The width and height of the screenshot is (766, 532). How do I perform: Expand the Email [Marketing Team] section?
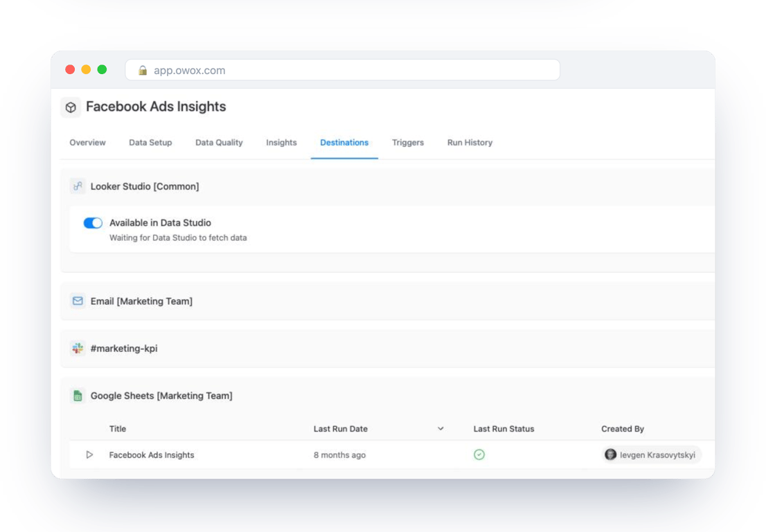387,301
